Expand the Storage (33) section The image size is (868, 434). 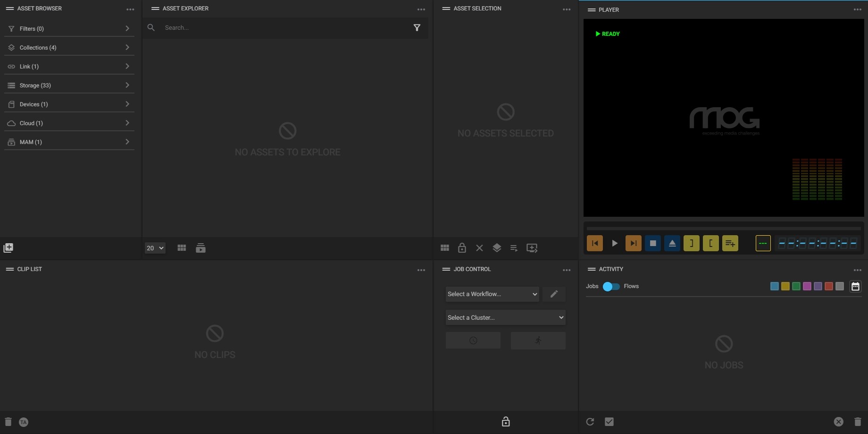tap(69, 85)
